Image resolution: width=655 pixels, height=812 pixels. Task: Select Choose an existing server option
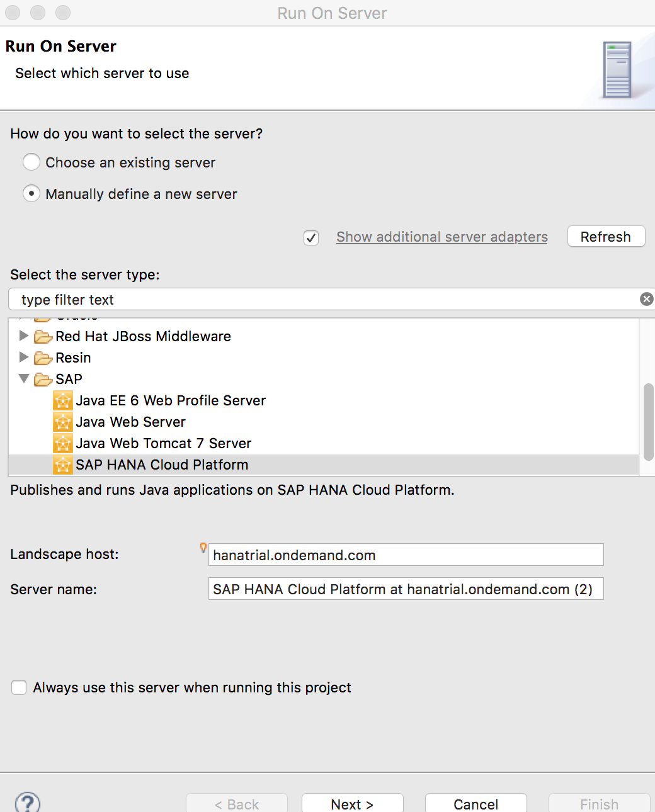31,162
